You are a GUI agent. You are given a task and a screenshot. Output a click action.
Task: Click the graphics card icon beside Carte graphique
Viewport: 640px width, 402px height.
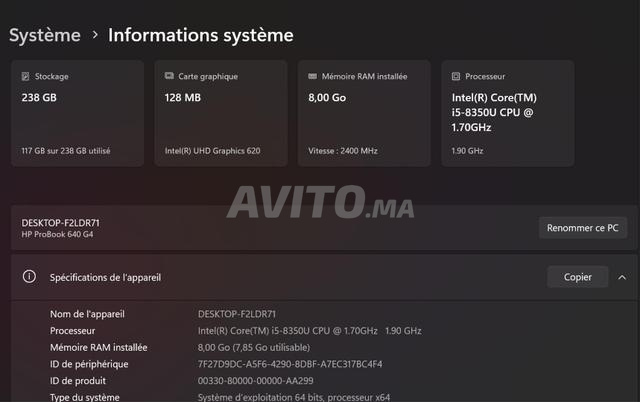tap(169, 76)
